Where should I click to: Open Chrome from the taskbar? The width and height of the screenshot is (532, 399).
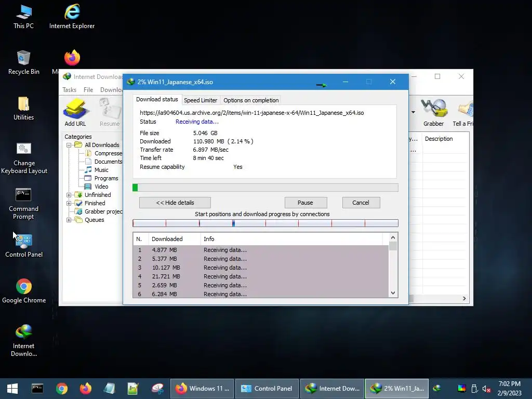tap(62, 389)
